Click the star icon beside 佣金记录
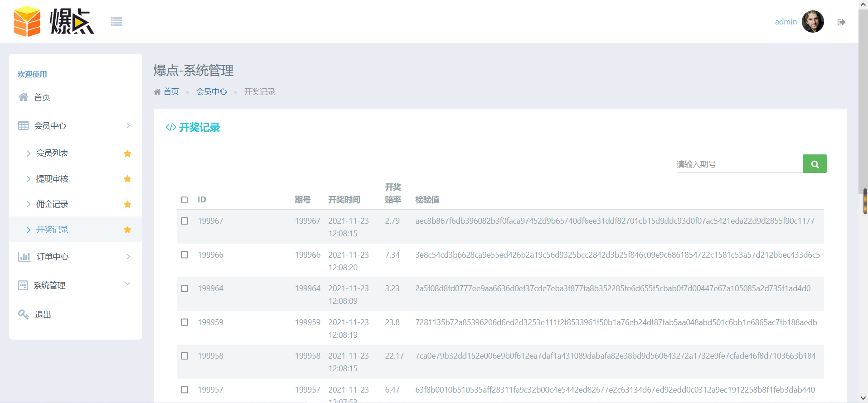 tap(127, 204)
